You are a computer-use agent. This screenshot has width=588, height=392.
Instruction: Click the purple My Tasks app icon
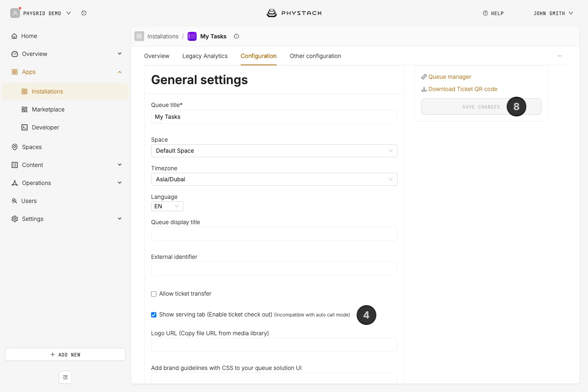tap(192, 36)
